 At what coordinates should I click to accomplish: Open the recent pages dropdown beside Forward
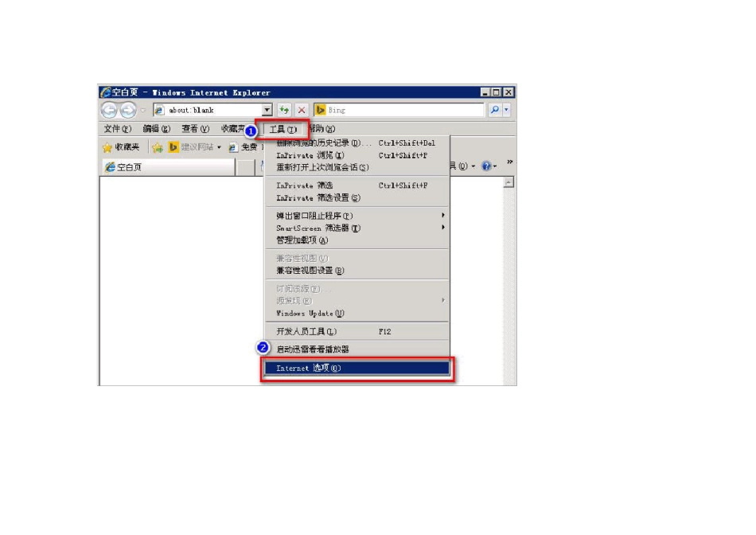click(x=143, y=111)
